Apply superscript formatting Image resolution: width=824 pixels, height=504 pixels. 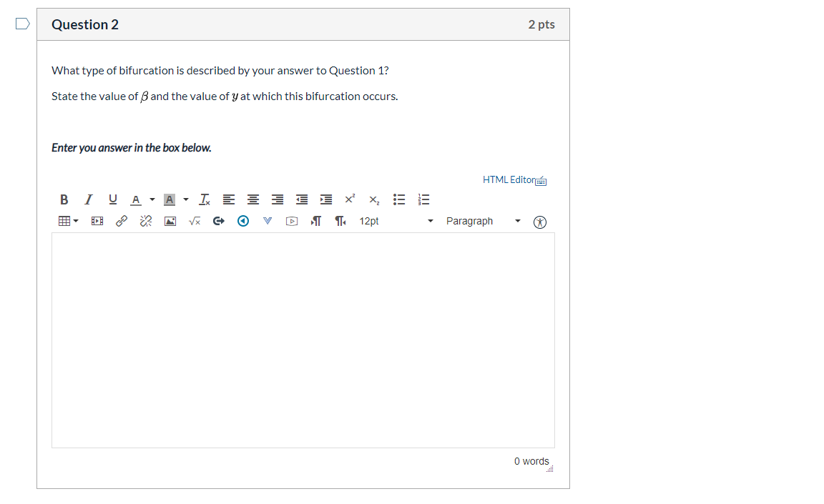pos(350,199)
